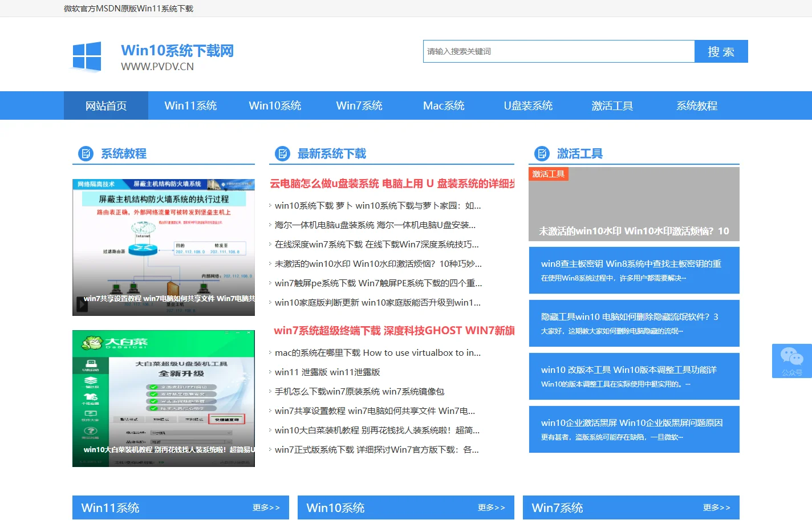Click top text 微软官方MSDN原版Win11系统下载

tap(128, 9)
